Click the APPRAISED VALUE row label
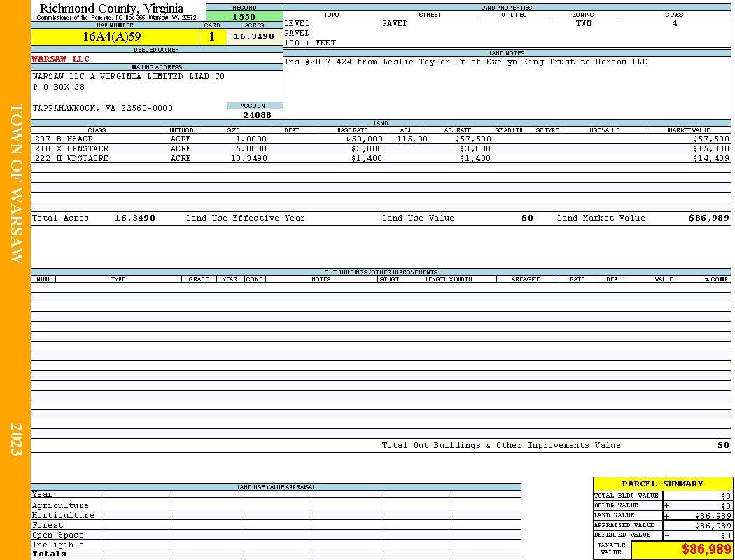This screenshot has width=735, height=560. click(624, 525)
